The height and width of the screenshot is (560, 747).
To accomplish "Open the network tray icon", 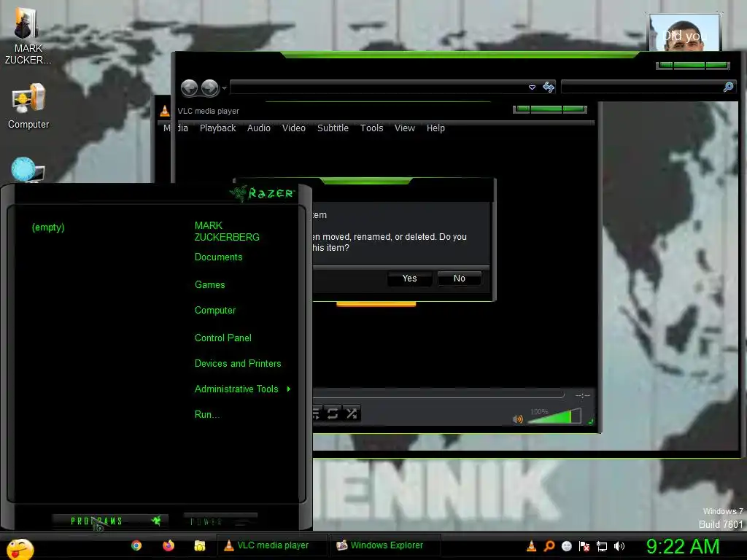I will point(602,546).
